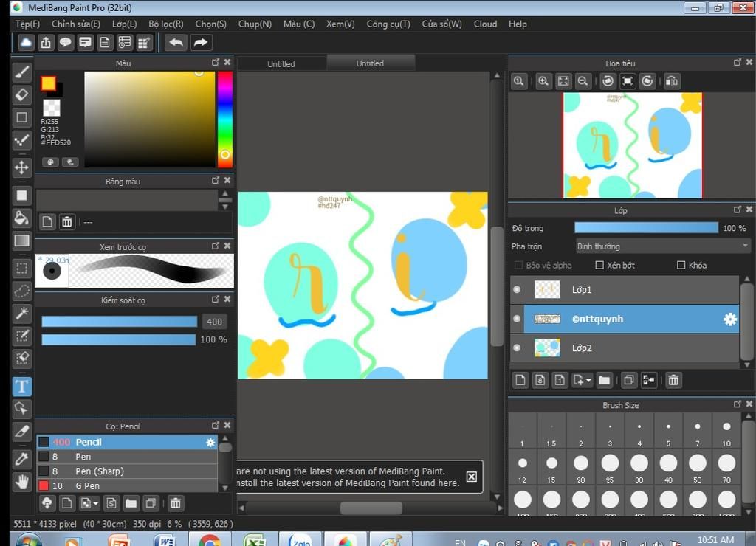Viewport: 756px width, 546px height.
Task: Open Zalo from the Windows taskbar
Action: (300, 540)
